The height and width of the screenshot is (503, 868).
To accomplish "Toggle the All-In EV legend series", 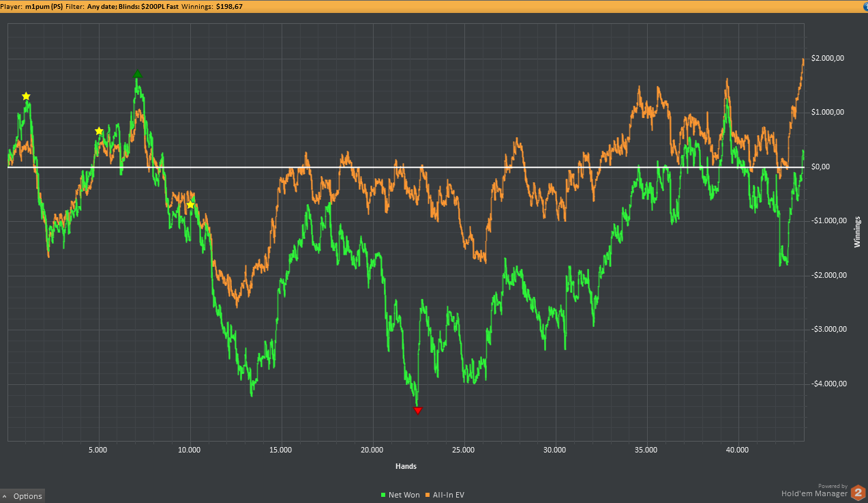I will [x=445, y=495].
